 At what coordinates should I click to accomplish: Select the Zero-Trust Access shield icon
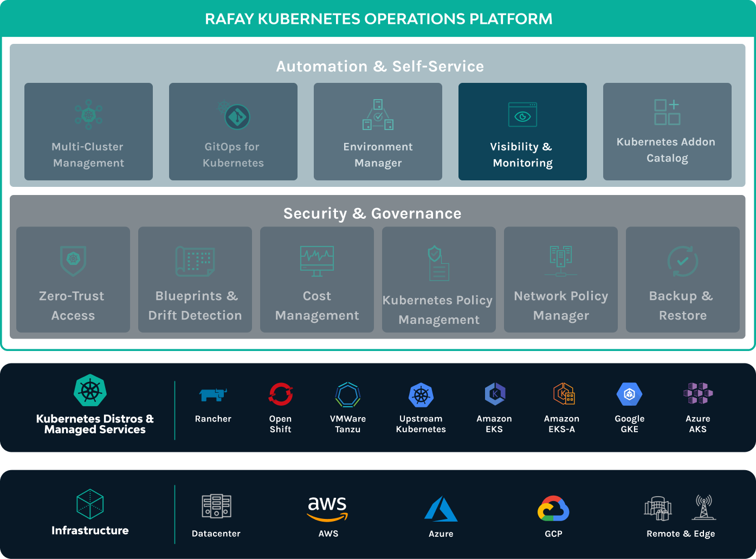click(73, 261)
